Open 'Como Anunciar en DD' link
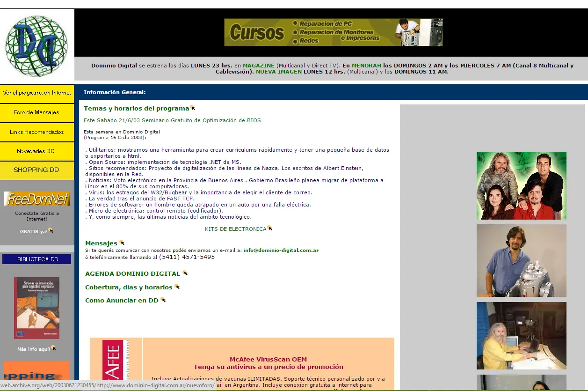 122,301
